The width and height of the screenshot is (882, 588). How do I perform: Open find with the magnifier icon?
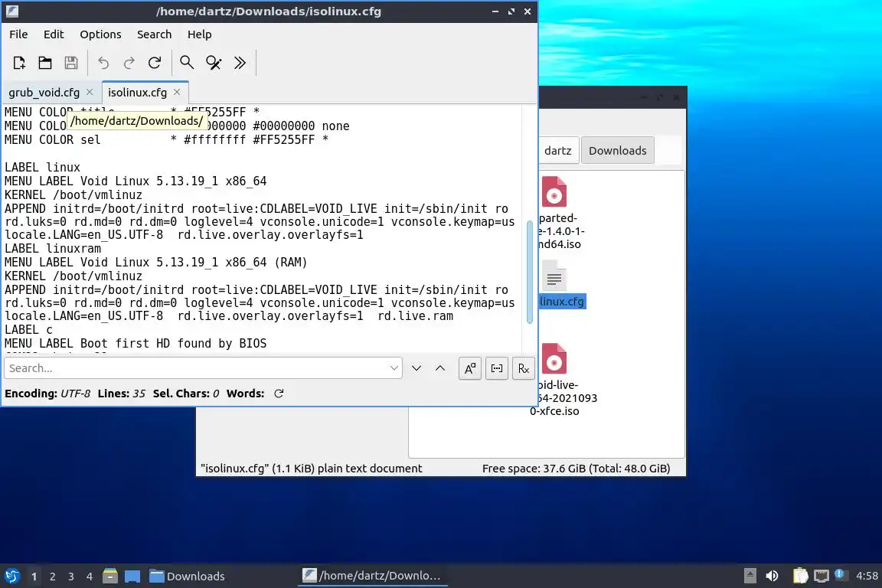click(x=187, y=63)
